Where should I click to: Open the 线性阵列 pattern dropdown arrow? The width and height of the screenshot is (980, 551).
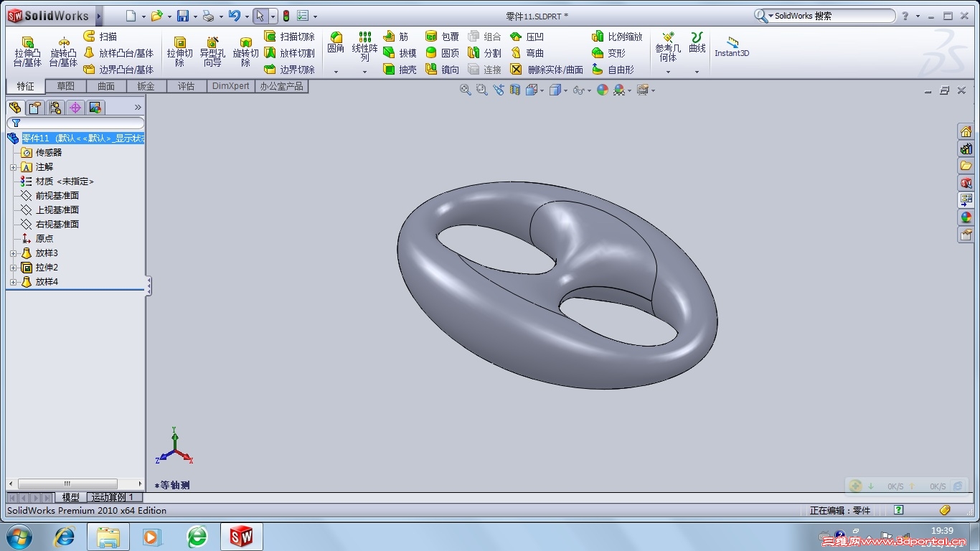pos(364,72)
